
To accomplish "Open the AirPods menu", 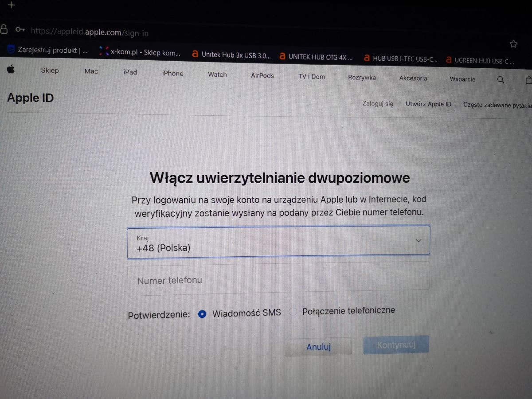I will point(262,75).
